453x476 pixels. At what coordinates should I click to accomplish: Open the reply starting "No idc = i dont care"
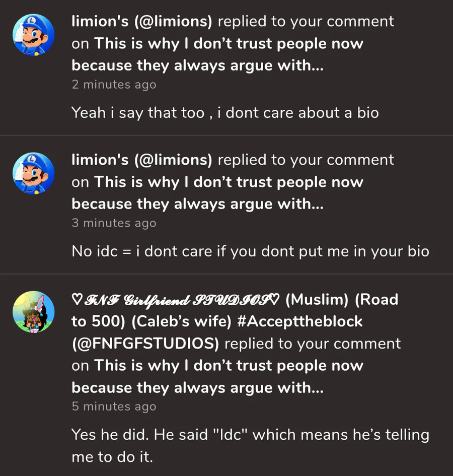pos(250,251)
